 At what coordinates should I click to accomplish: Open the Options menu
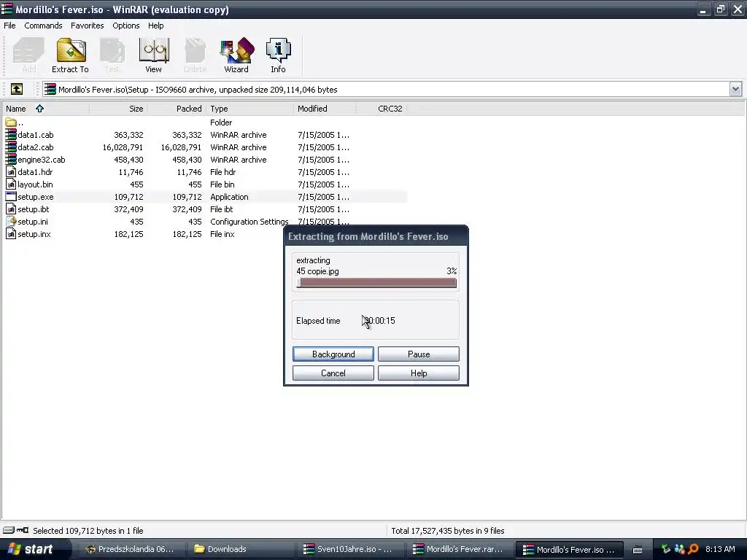pos(125,26)
